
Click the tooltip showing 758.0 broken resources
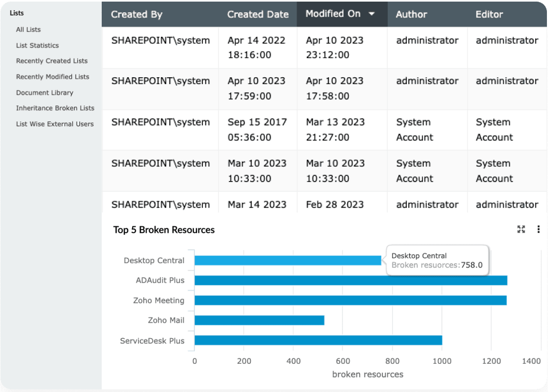coord(437,260)
